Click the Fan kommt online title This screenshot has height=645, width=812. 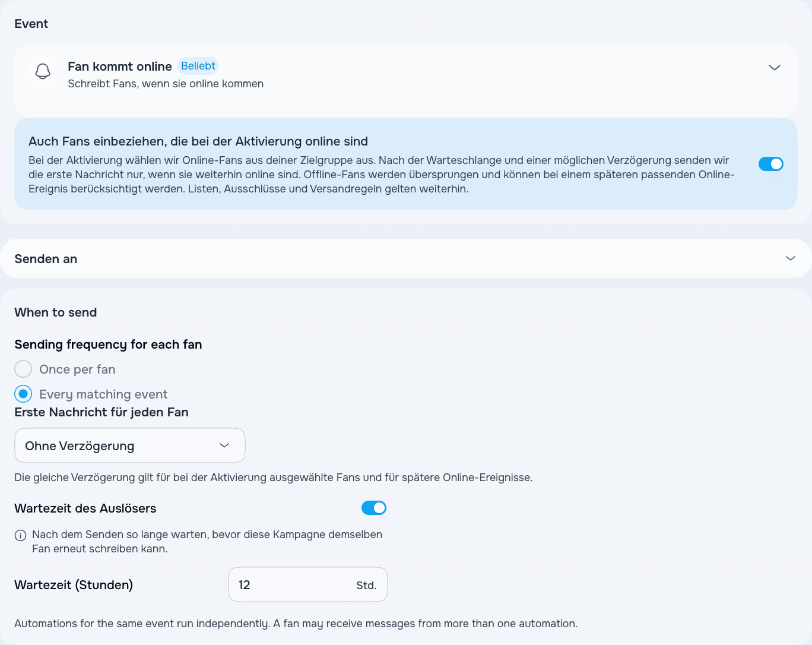click(120, 67)
